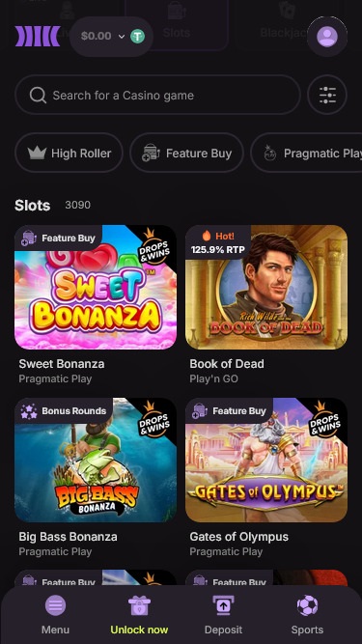Go to Sports via soccer ball icon
The width and height of the screenshot is (362, 644).
tap(307, 605)
